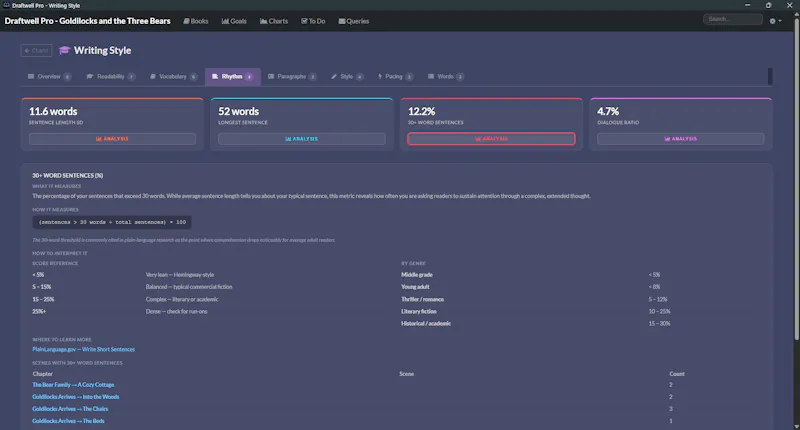800x430 pixels.
Task: Switch to the Overview tab
Action: (49, 77)
